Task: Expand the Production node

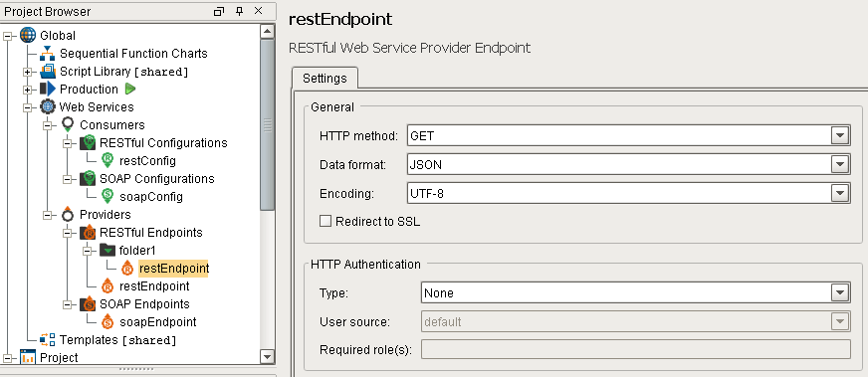Action: 27,90
